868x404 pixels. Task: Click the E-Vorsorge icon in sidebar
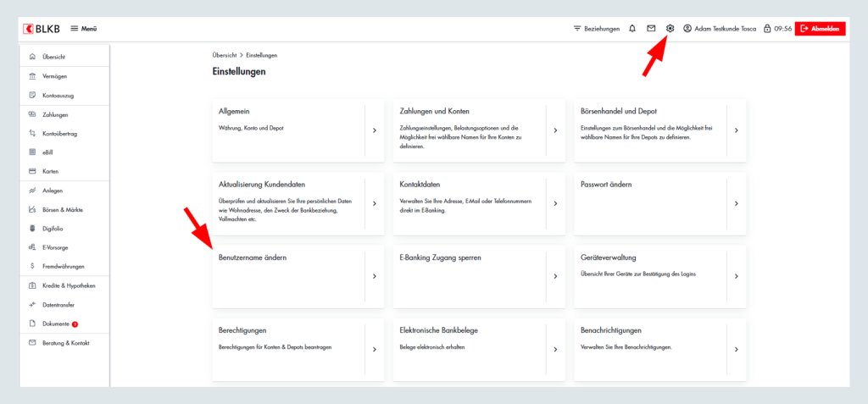[x=32, y=247]
